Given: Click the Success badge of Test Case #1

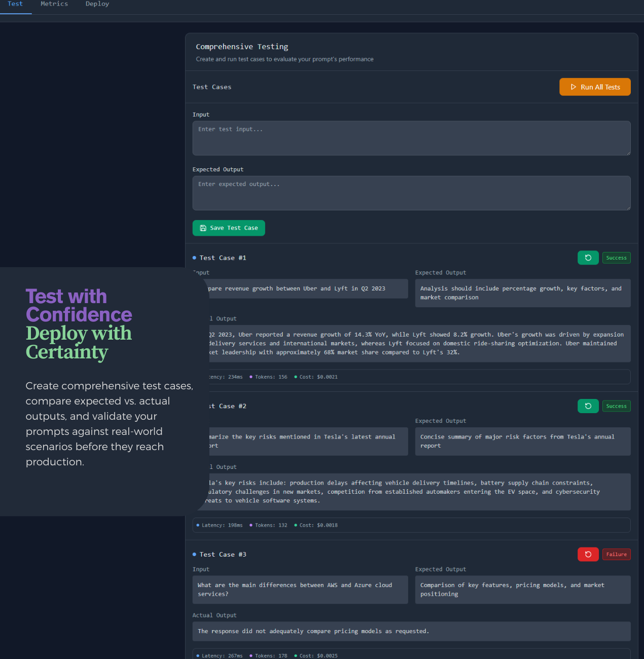Looking at the screenshot, I should [x=616, y=258].
